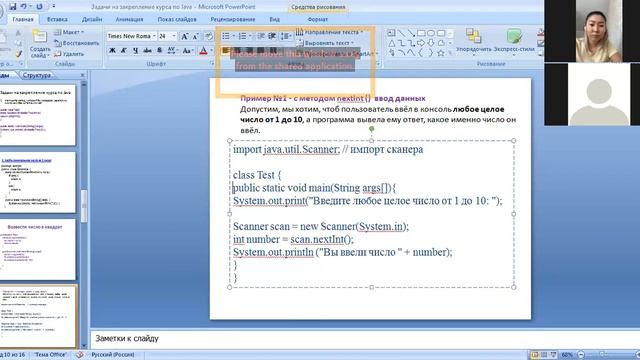Open the Формат drawing tools tab
This screenshot has width=640, height=360.
pos(318,19)
